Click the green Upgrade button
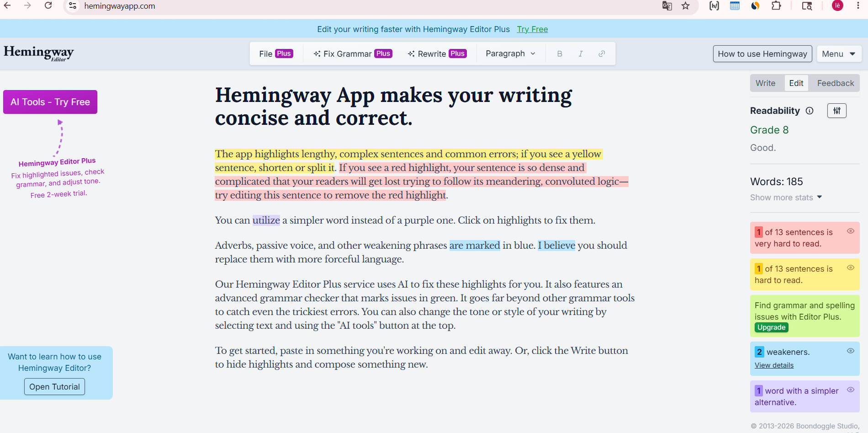 (772, 327)
